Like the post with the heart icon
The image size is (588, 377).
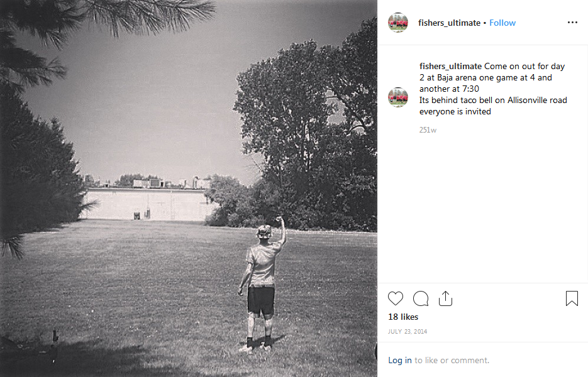(x=396, y=298)
